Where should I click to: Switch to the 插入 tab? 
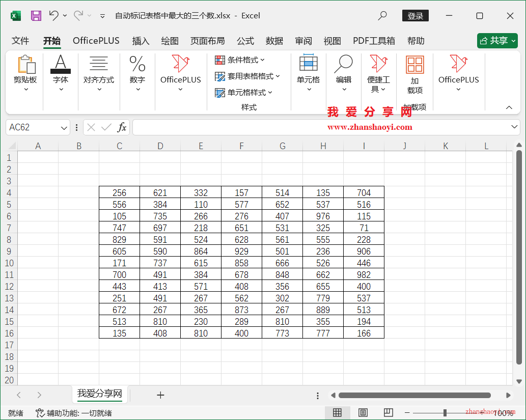141,41
